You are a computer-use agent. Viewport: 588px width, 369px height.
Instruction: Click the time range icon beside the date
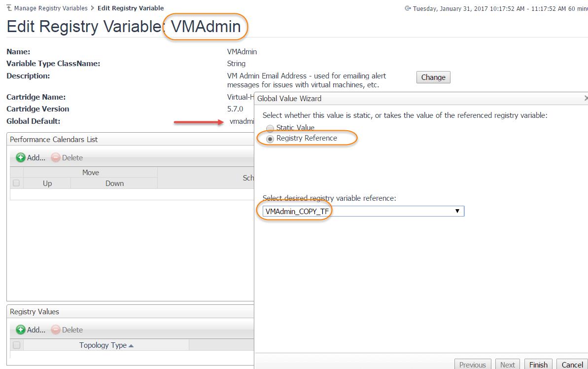pos(408,8)
